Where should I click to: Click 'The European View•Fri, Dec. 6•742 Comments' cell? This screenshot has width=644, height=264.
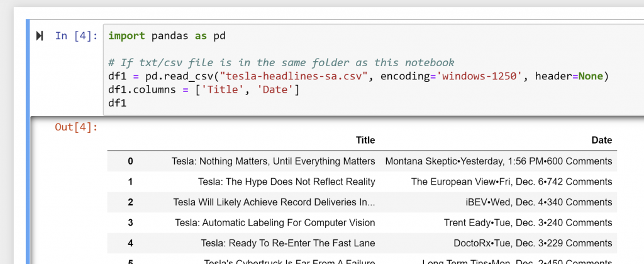[511, 181]
